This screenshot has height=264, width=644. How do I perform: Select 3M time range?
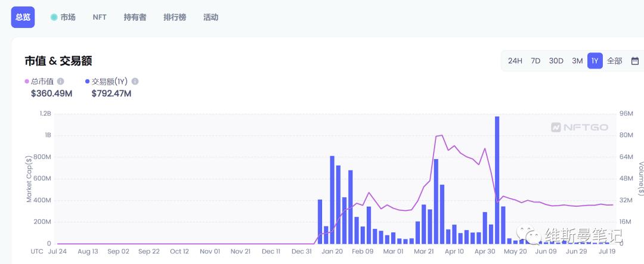pyautogui.click(x=577, y=61)
